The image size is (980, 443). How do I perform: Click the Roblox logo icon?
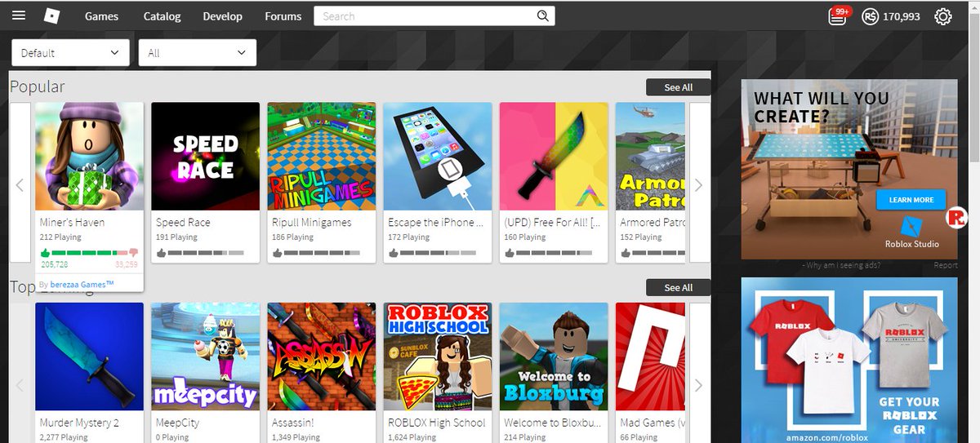tap(51, 16)
